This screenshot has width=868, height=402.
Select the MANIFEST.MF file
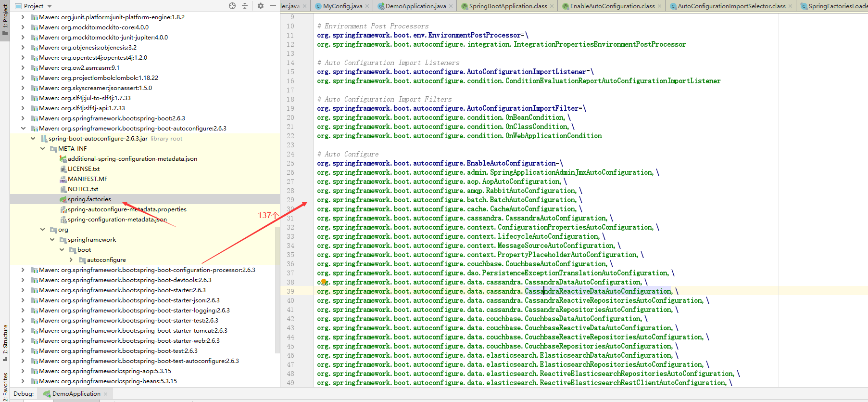(x=88, y=179)
